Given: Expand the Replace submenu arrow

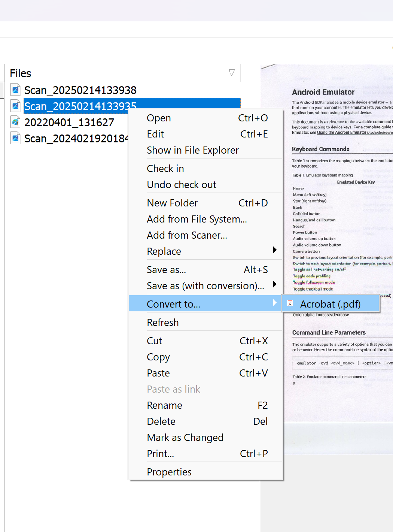Looking at the screenshot, I should click(275, 250).
